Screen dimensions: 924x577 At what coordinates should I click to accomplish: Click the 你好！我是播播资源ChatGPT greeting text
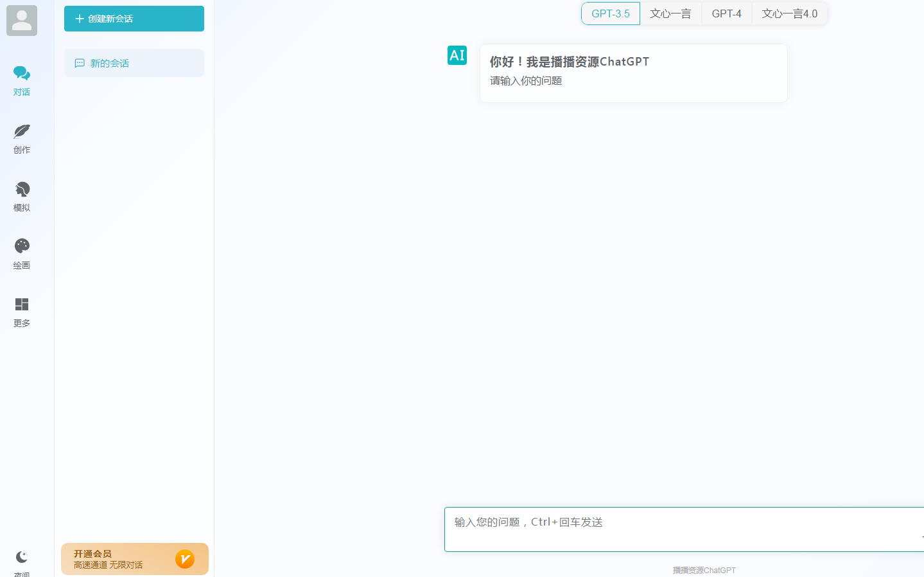click(x=570, y=62)
